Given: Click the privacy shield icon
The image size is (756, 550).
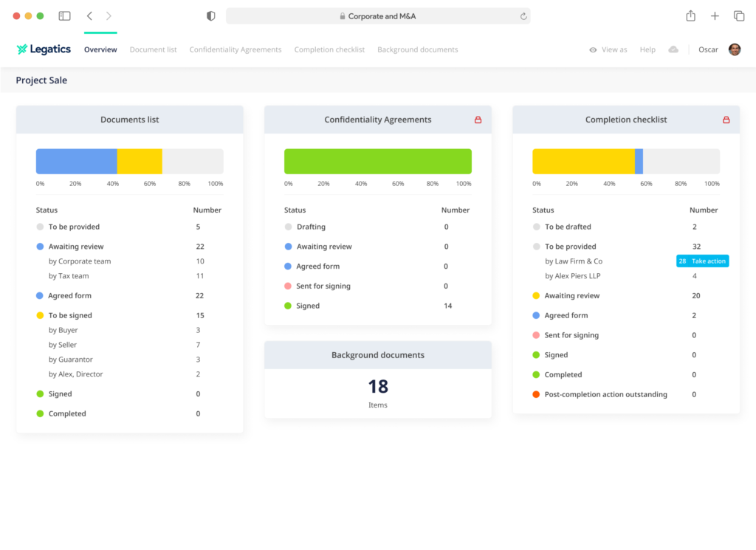Looking at the screenshot, I should click(210, 16).
